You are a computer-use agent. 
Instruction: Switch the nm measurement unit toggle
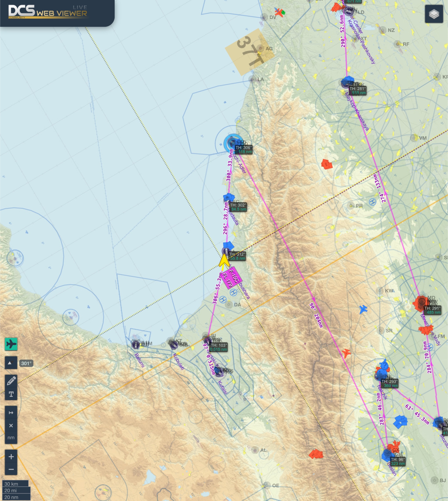pos(11,438)
